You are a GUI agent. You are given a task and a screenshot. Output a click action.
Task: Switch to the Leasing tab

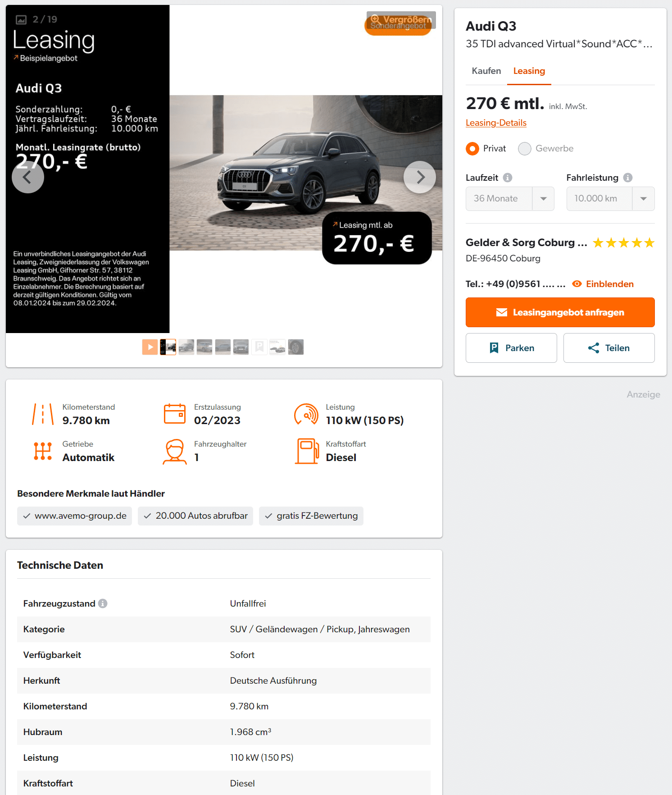pyautogui.click(x=529, y=71)
